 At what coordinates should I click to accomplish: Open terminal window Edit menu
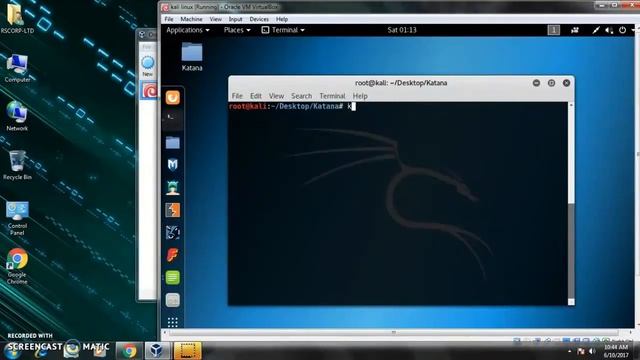pos(256,96)
